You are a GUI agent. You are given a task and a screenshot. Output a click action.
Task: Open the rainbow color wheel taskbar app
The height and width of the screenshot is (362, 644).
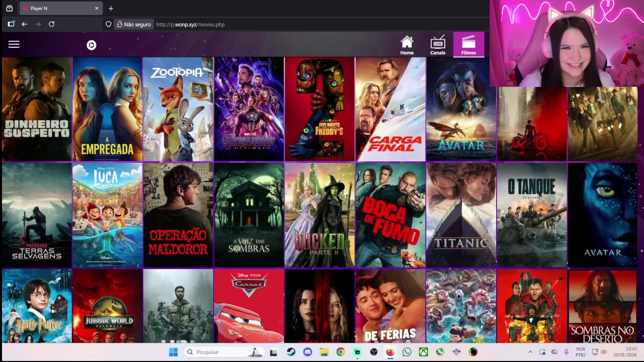pyautogui.click(x=473, y=352)
